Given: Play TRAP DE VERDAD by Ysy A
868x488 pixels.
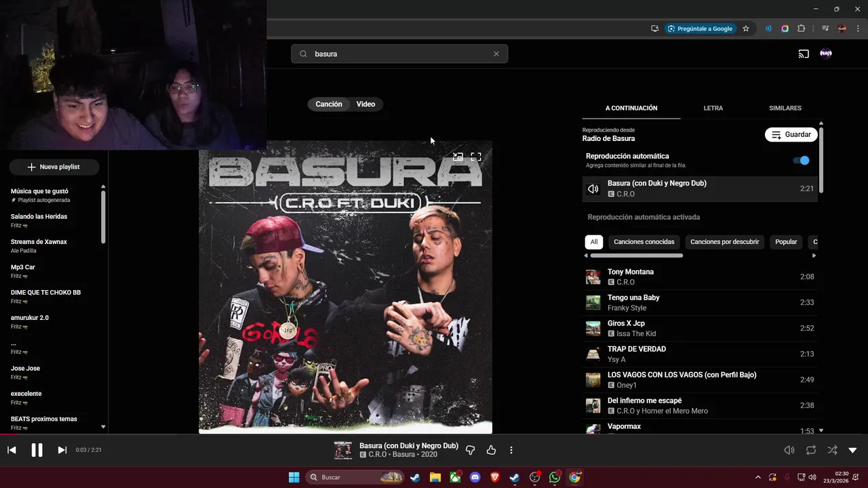Looking at the screenshot, I should tap(700, 354).
